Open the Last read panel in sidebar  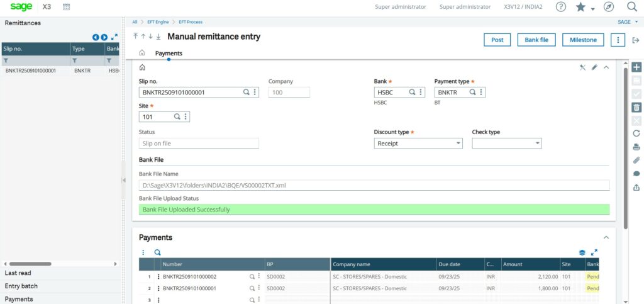(x=18, y=273)
